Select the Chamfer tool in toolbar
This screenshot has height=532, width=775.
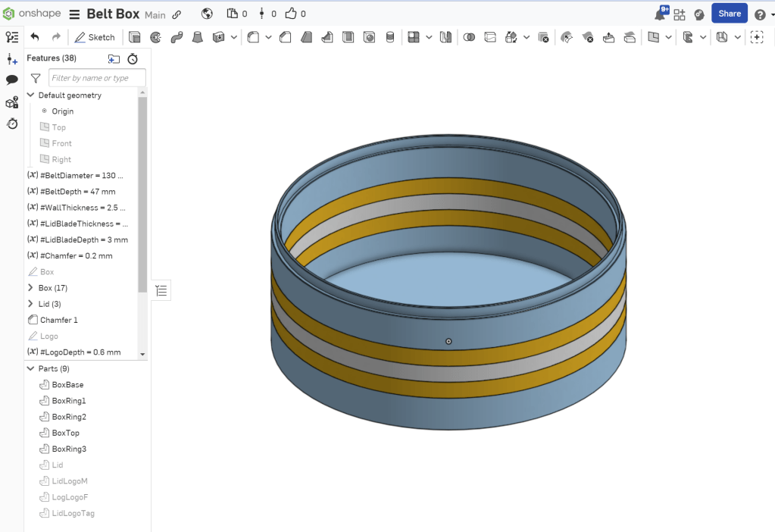(286, 37)
